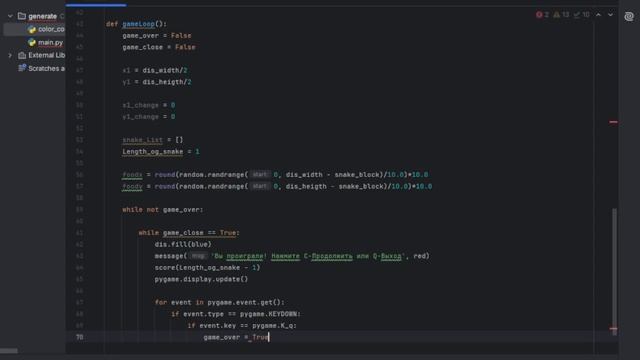Open Scratches and Consoles entry
This screenshot has width=640, height=360.
(x=46, y=68)
